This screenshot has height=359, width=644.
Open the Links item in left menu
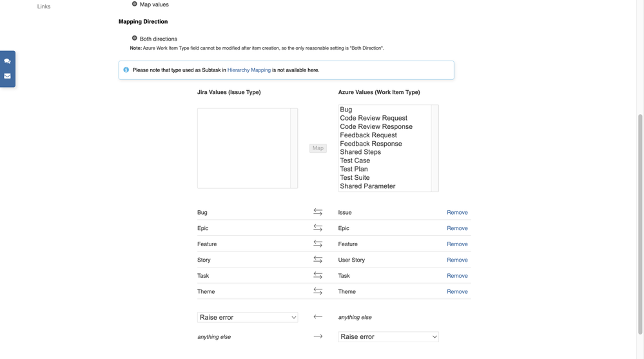44,6
